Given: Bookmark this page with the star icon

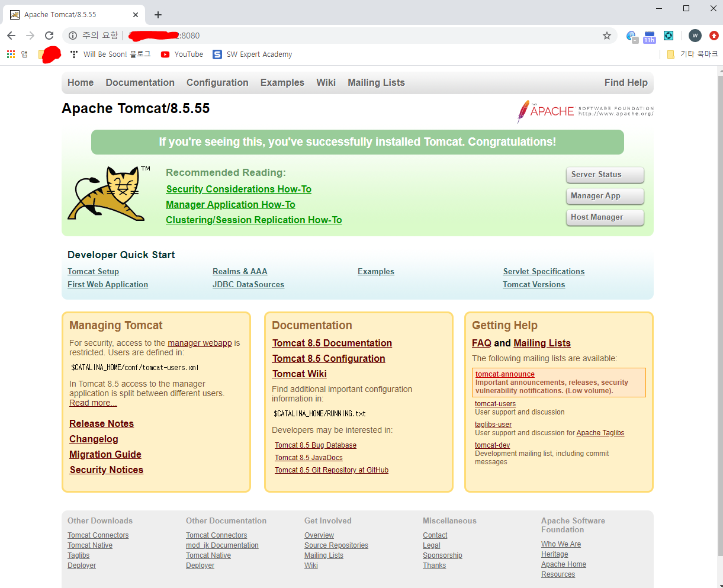Looking at the screenshot, I should (607, 36).
